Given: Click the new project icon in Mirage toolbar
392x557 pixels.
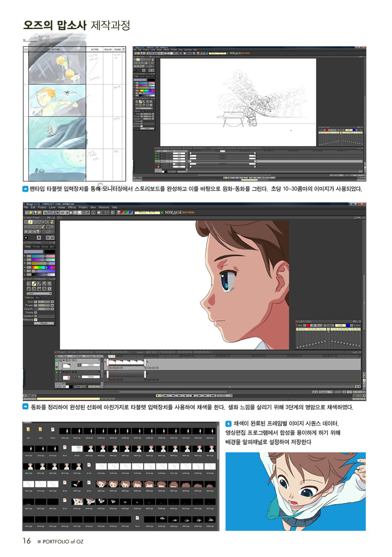Looking at the screenshot, I should (27, 212).
